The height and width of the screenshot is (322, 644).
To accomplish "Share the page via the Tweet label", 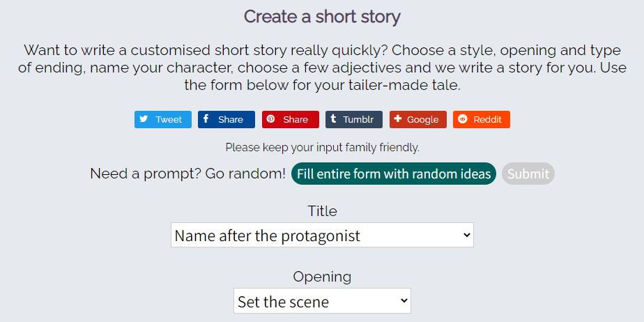I will click(169, 120).
